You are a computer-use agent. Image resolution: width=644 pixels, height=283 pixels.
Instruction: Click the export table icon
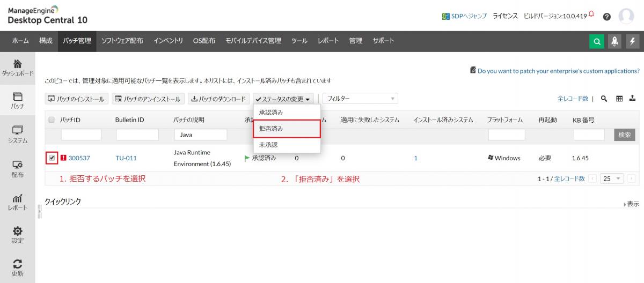pyautogui.click(x=632, y=99)
